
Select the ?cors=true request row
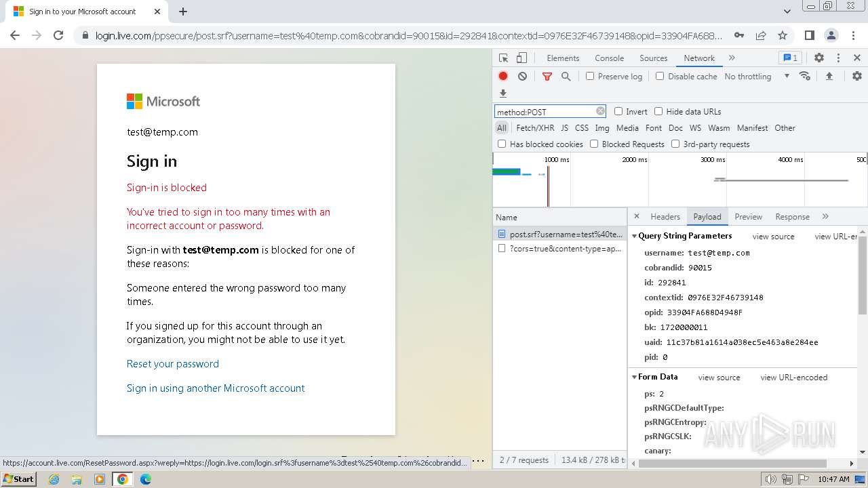point(560,249)
